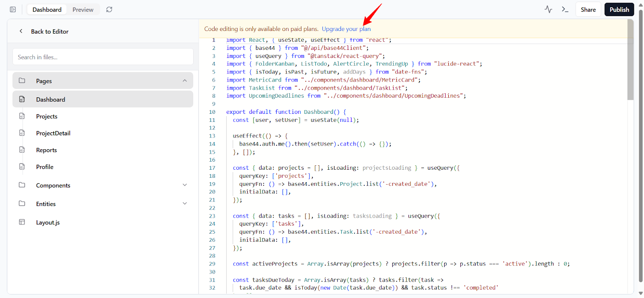The height and width of the screenshot is (298, 644).
Task: Click the 'import UpcomingDeadlines' code line
Action: 346,96
